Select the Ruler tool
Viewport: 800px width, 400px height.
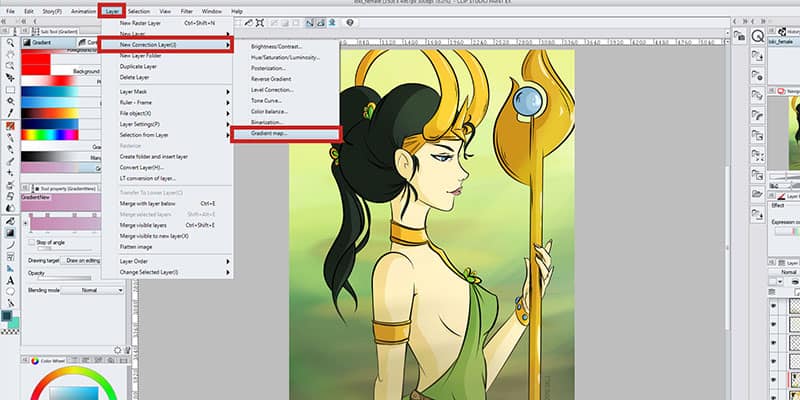[x=10, y=268]
